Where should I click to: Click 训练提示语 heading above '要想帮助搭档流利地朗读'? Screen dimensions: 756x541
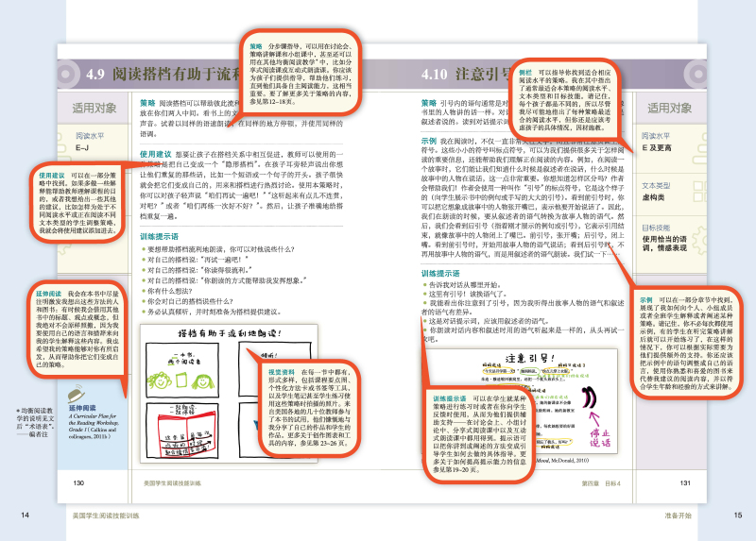(159, 237)
